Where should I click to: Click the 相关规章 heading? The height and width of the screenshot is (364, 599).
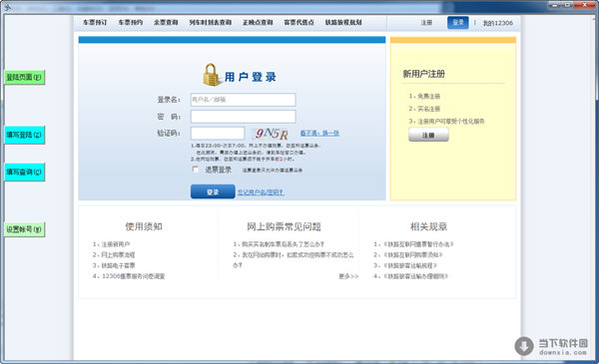[x=428, y=226]
